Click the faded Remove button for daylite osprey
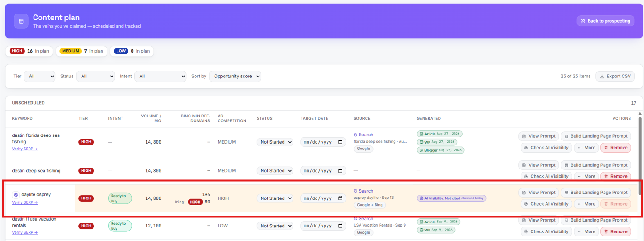Image resolution: width=644 pixels, height=241 pixels. 616,204
